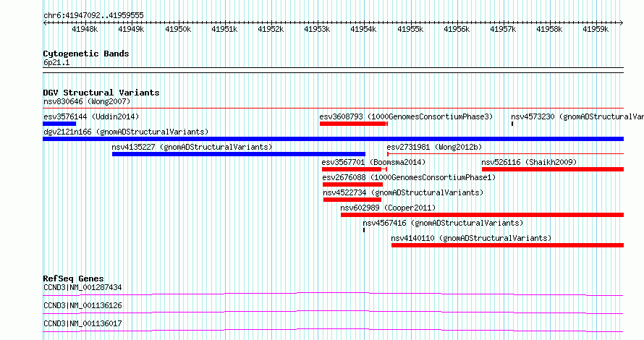Click the 41948k ruler tick label
The image size is (644, 340).
click(85, 29)
